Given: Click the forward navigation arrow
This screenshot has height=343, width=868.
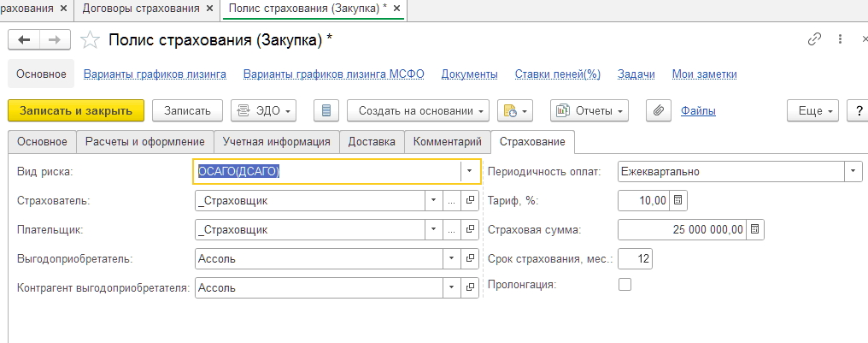Looking at the screenshot, I should [x=53, y=40].
